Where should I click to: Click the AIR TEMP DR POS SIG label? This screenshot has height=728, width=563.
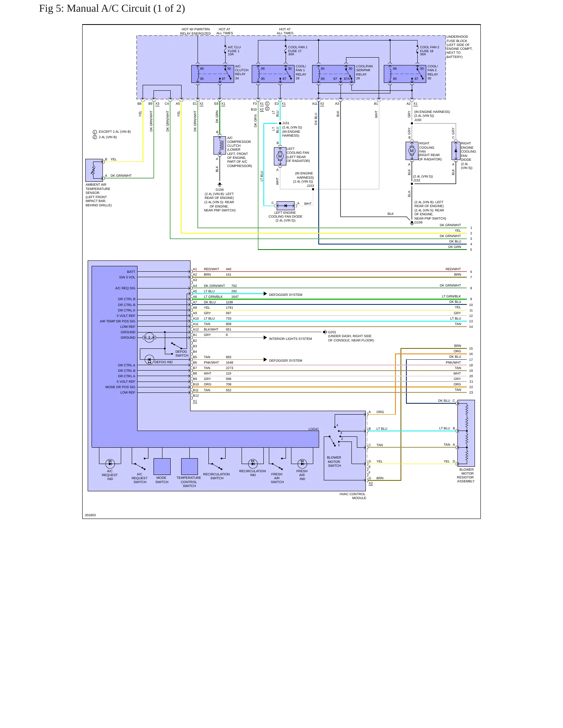pos(118,321)
